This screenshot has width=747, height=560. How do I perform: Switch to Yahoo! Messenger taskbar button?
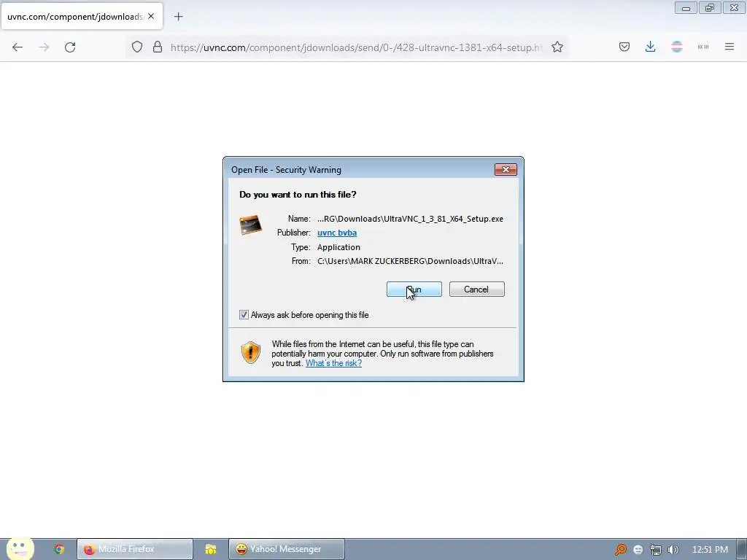286,549
